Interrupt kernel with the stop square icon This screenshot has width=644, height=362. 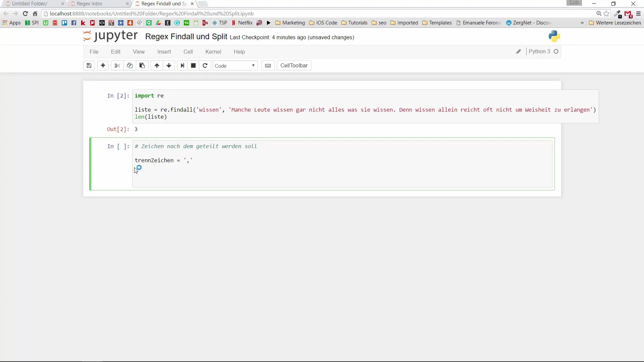pos(193,66)
